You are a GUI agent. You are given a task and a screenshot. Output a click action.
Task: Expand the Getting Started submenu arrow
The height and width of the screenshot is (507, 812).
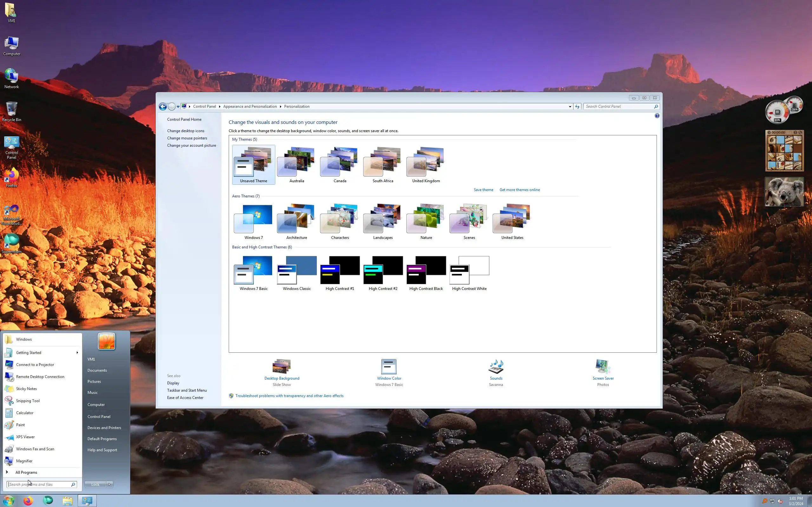click(77, 352)
